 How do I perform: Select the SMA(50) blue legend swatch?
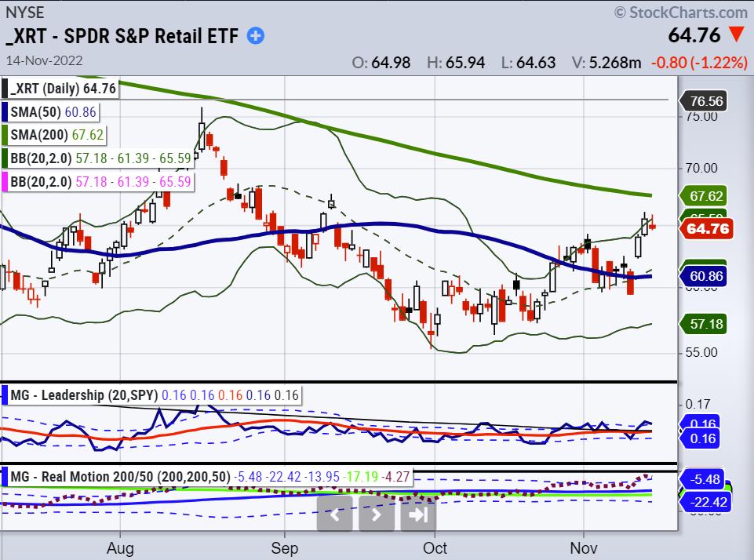point(5,112)
